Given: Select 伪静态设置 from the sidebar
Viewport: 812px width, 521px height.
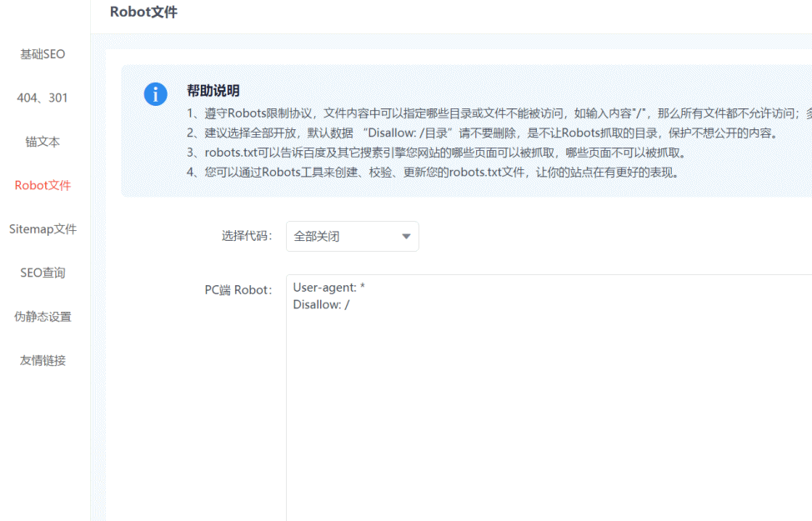Looking at the screenshot, I should [43, 316].
